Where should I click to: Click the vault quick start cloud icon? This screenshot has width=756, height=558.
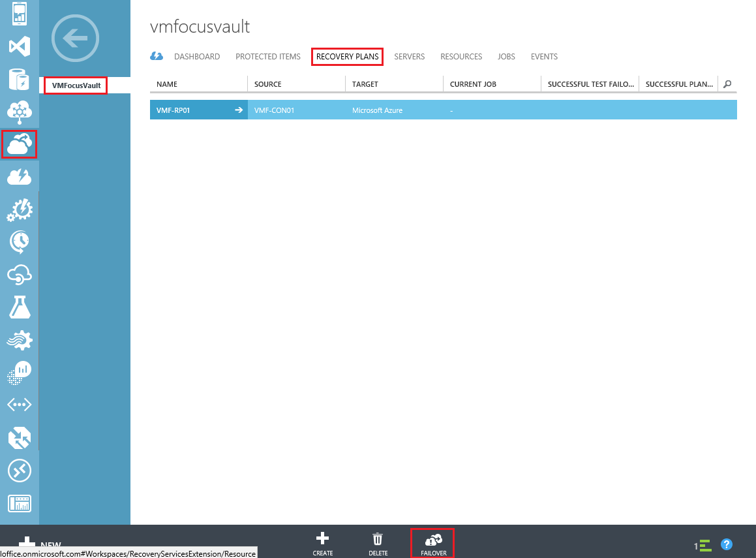tap(157, 57)
